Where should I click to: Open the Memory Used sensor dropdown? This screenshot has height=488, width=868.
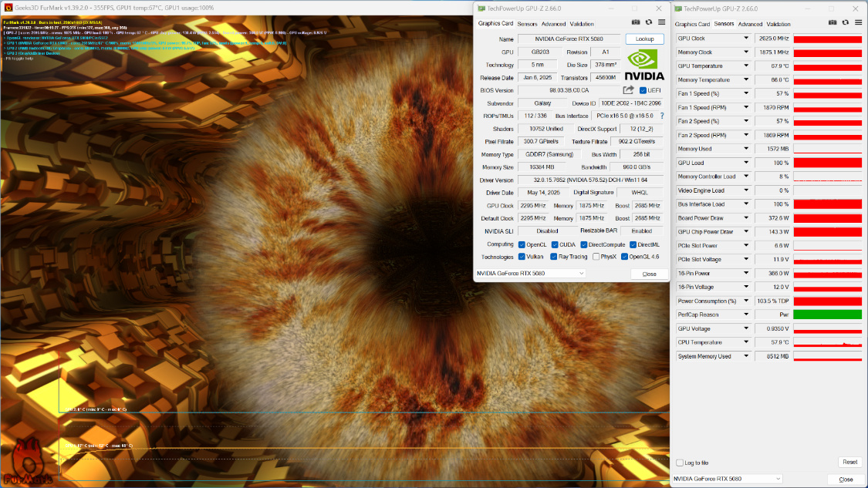tap(745, 149)
